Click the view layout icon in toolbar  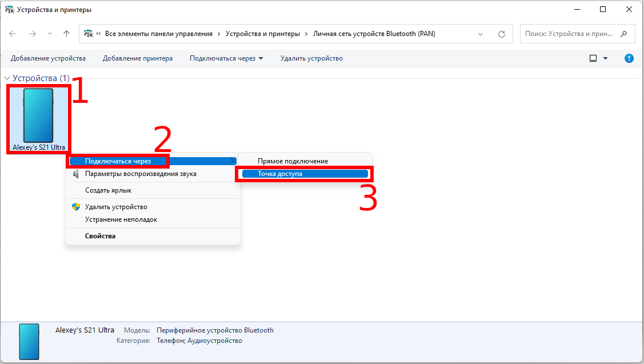pos(593,58)
